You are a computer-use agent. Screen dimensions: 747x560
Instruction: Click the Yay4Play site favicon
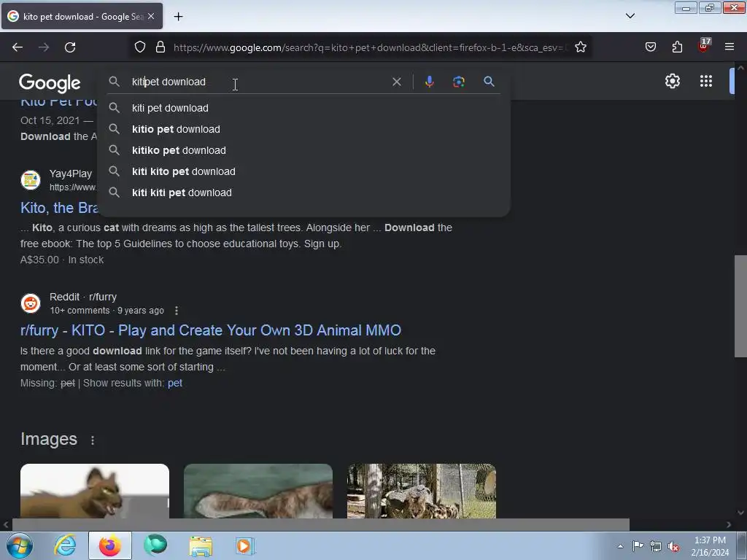click(31, 180)
